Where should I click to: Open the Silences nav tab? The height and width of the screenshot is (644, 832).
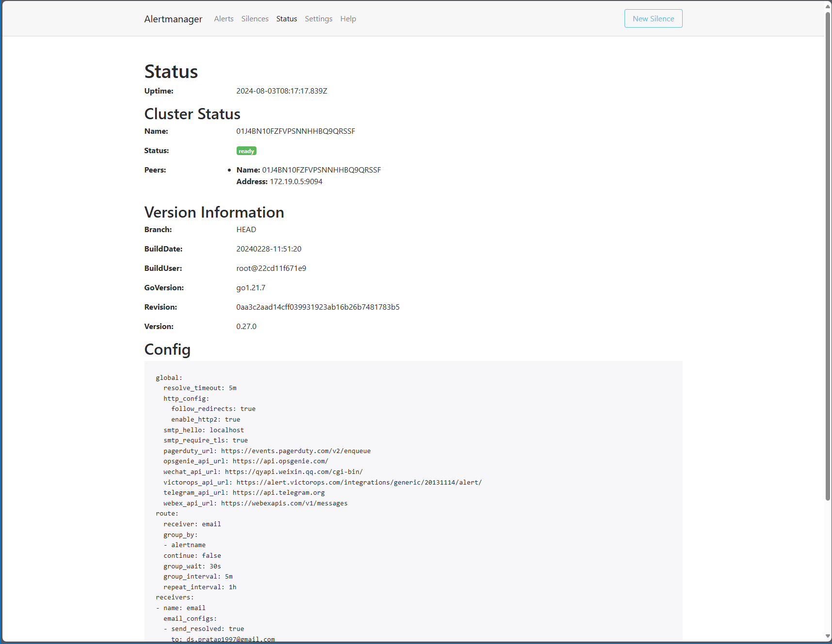[255, 18]
